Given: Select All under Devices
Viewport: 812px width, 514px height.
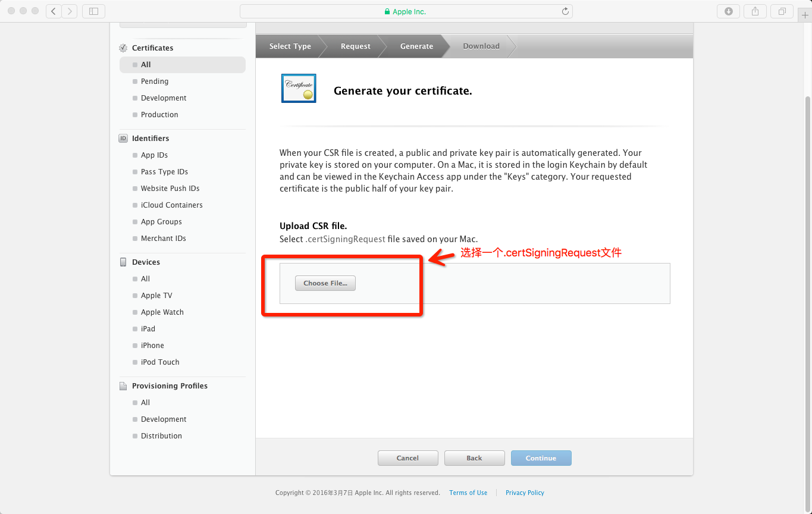Looking at the screenshot, I should 145,279.
